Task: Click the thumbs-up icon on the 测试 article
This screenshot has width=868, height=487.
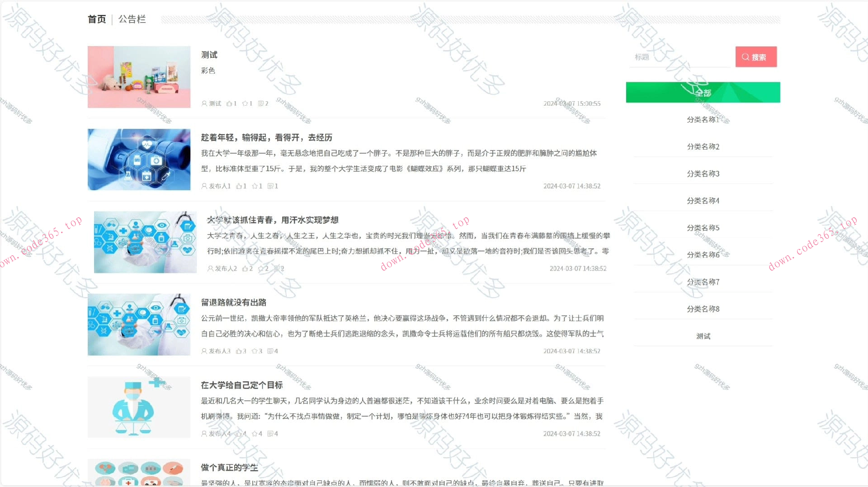Action: tap(229, 103)
